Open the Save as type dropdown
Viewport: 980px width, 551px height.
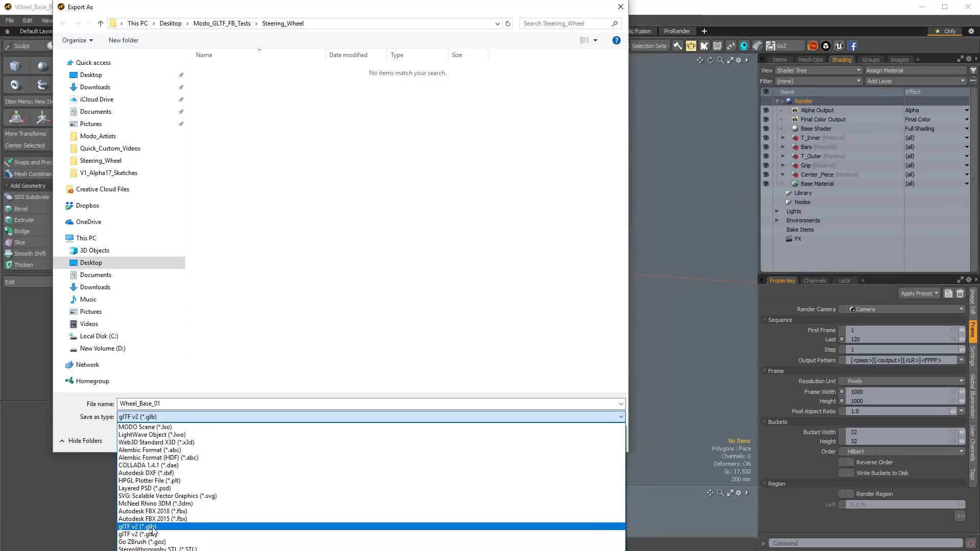(x=371, y=417)
